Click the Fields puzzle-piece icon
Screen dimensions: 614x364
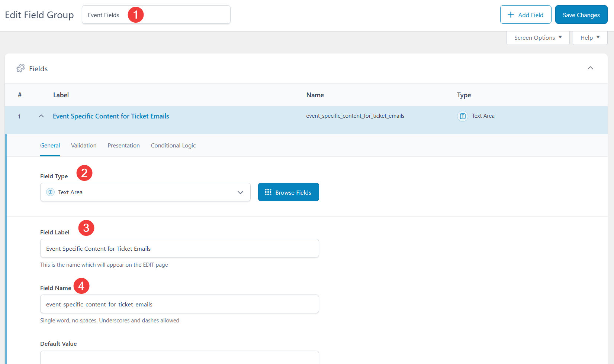point(20,68)
